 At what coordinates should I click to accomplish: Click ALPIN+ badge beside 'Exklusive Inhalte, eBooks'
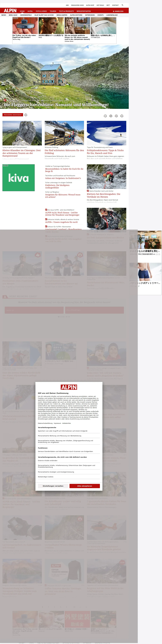46,219
